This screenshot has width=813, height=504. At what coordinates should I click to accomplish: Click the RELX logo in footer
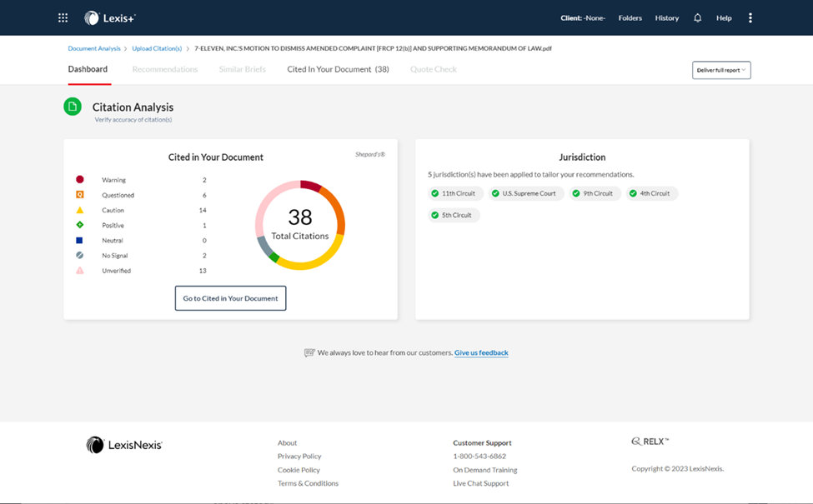(650, 442)
